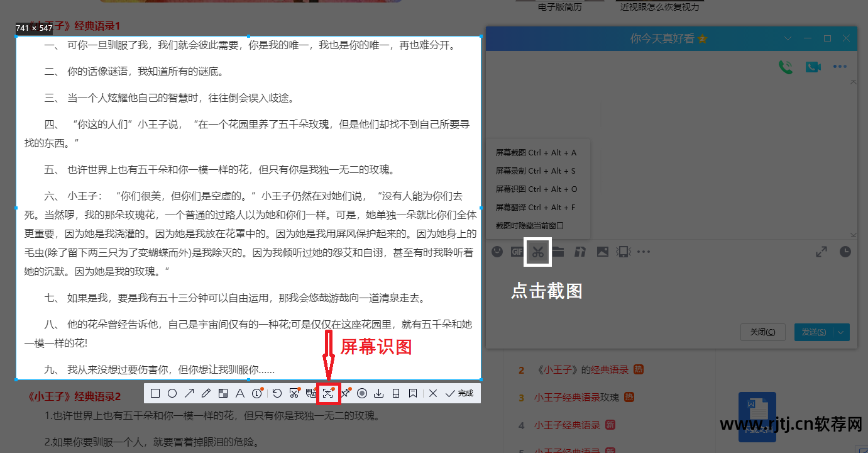This screenshot has width=868, height=453.
Task: Undo the last annotation
Action: [277, 394]
